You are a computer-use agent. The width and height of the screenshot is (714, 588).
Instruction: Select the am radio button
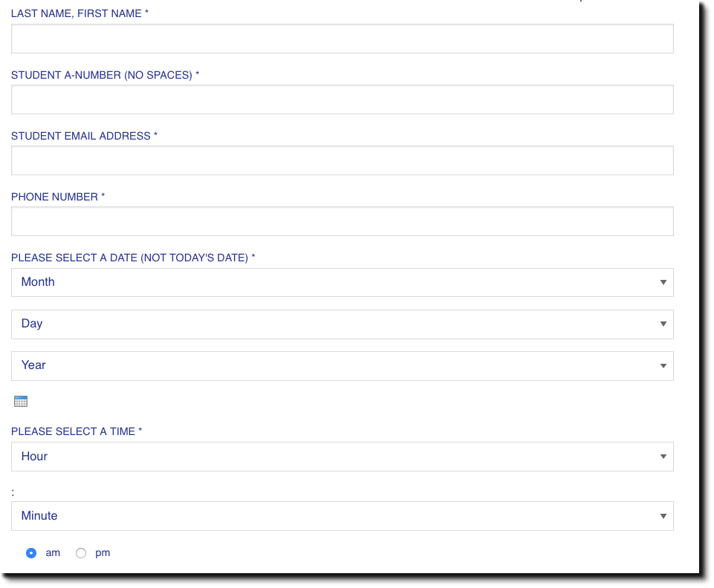30,552
